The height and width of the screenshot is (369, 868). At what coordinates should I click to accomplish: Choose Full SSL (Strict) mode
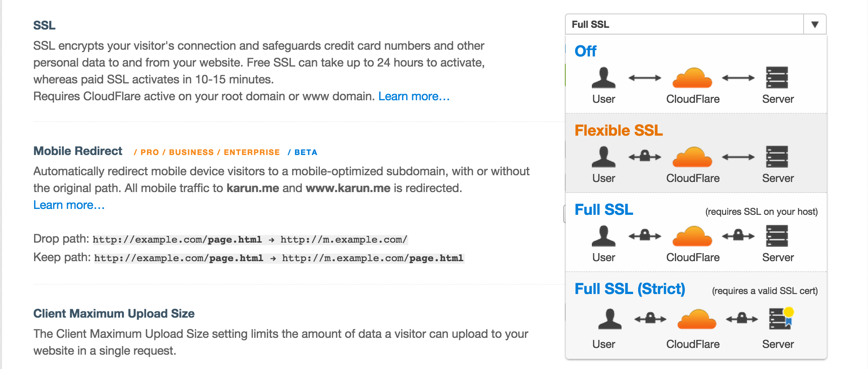click(x=630, y=289)
